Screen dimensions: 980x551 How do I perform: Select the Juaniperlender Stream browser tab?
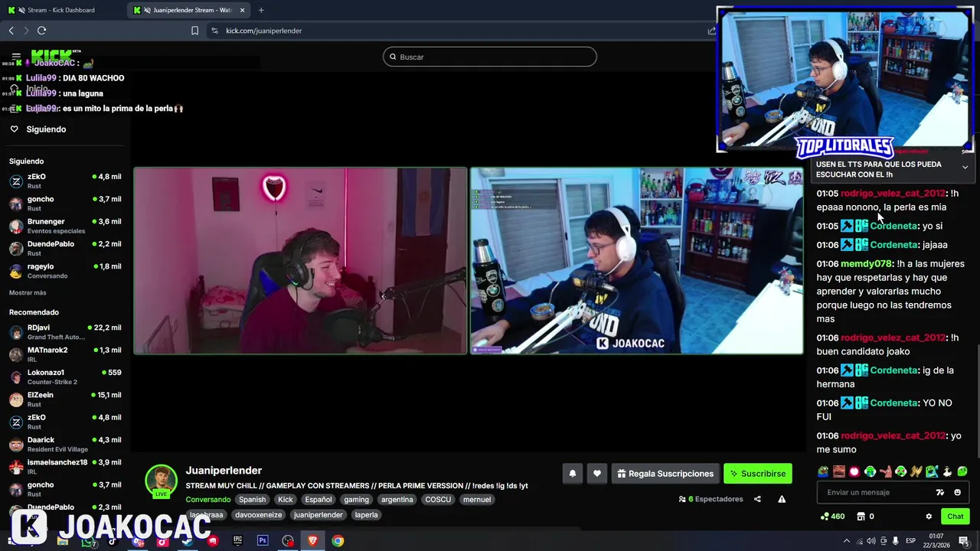point(187,10)
